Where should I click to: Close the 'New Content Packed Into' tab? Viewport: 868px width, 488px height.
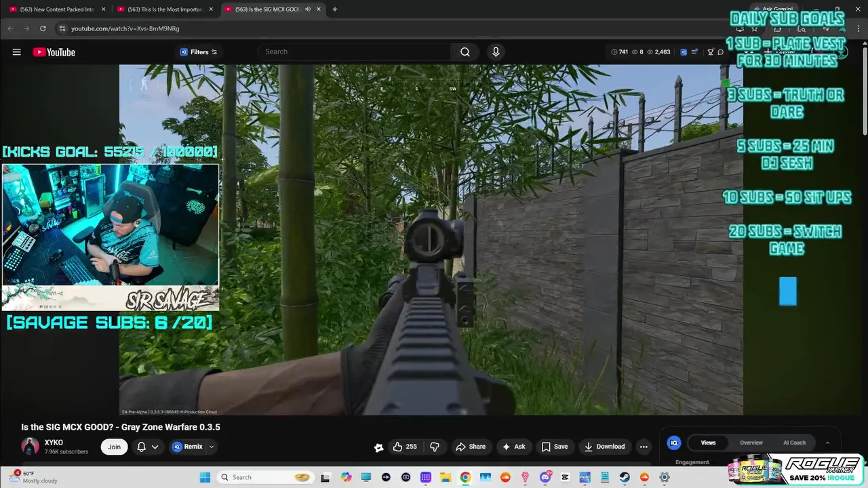click(104, 9)
